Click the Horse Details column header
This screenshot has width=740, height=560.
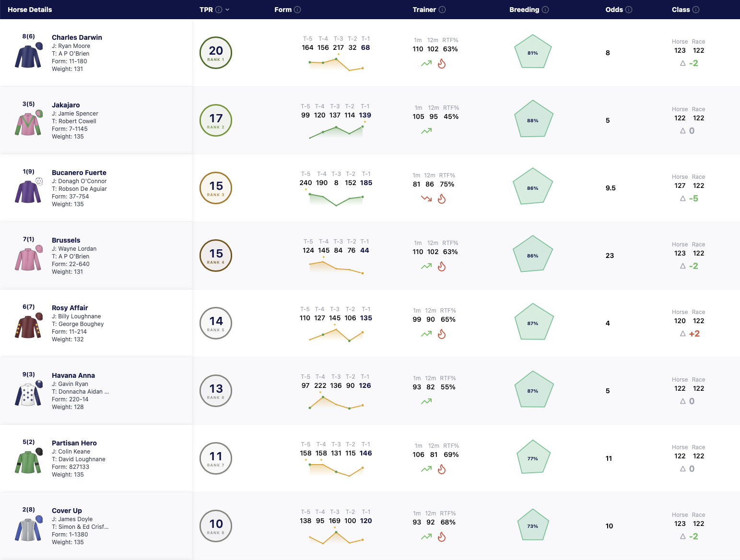pyautogui.click(x=30, y=10)
